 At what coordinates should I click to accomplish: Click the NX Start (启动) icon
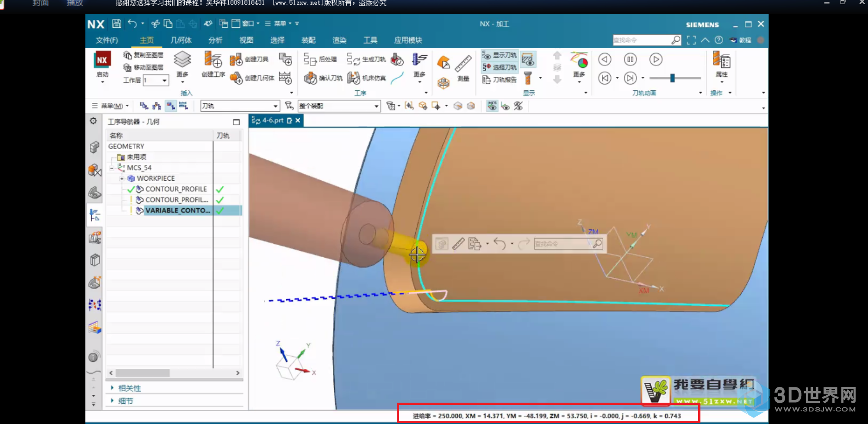tap(102, 60)
